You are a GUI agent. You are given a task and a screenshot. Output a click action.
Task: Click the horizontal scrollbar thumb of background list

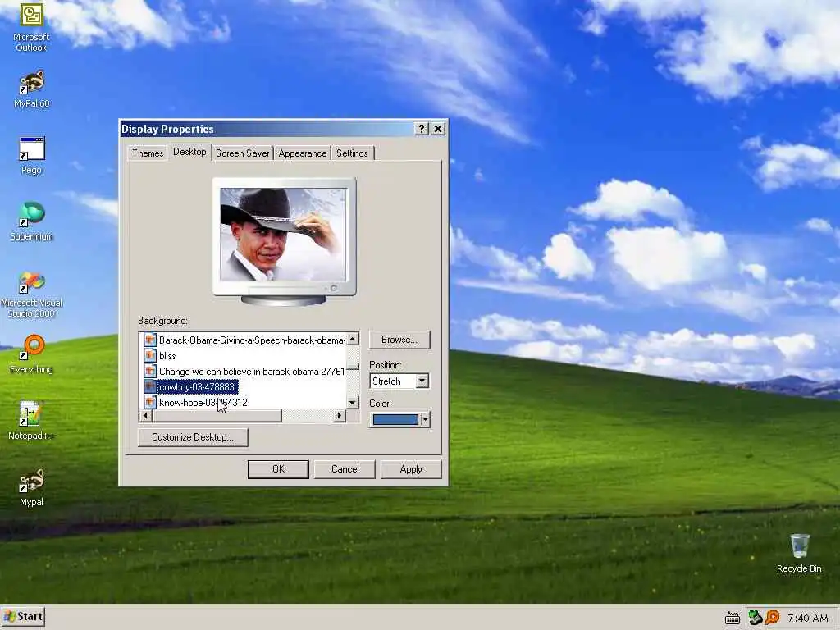[x=217, y=416]
